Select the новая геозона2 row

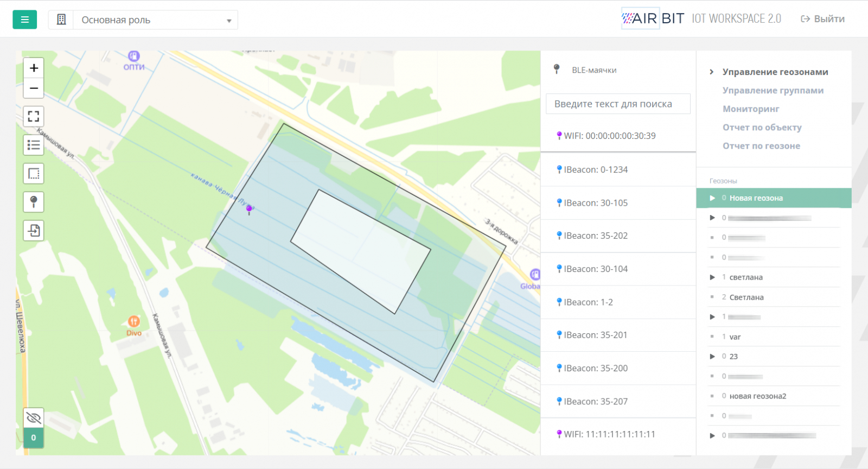pos(774,396)
